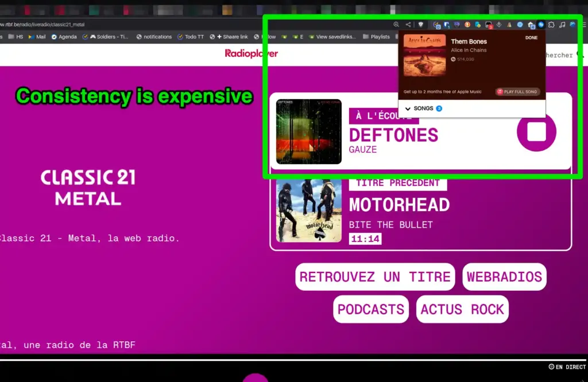Click the round light-blue extension icon
The width and height of the screenshot is (588, 382).
[520, 25]
